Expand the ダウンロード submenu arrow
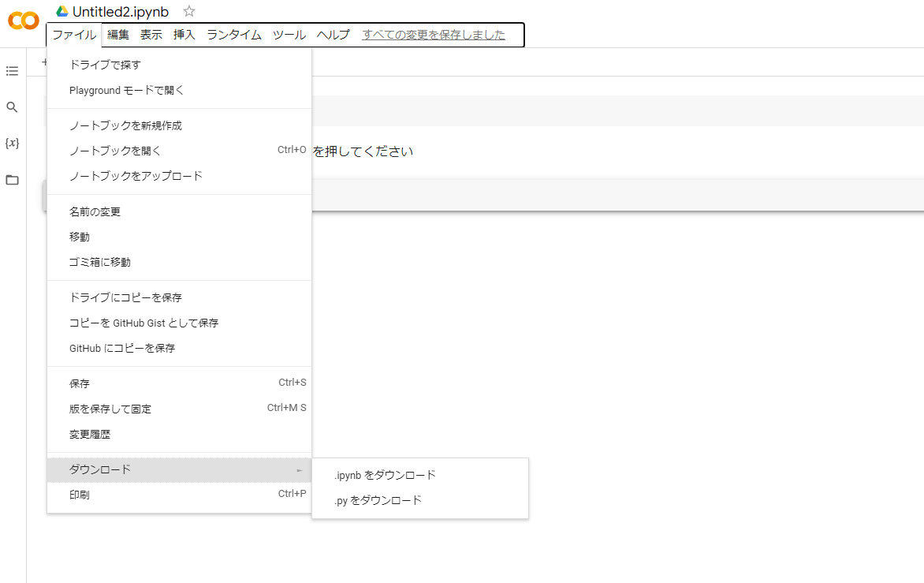 coord(299,470)
